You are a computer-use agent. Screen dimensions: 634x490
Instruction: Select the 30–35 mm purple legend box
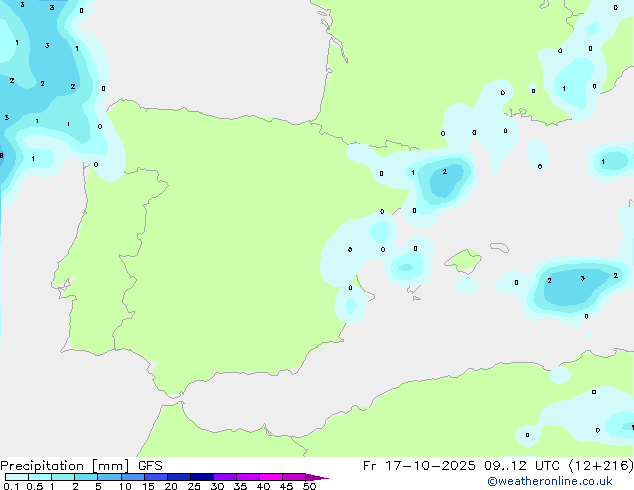coord(225,477)
